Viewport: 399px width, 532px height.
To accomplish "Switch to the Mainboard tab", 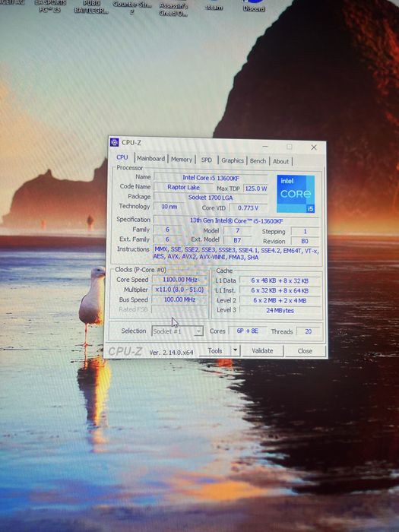I will click(x=150, y=158).
